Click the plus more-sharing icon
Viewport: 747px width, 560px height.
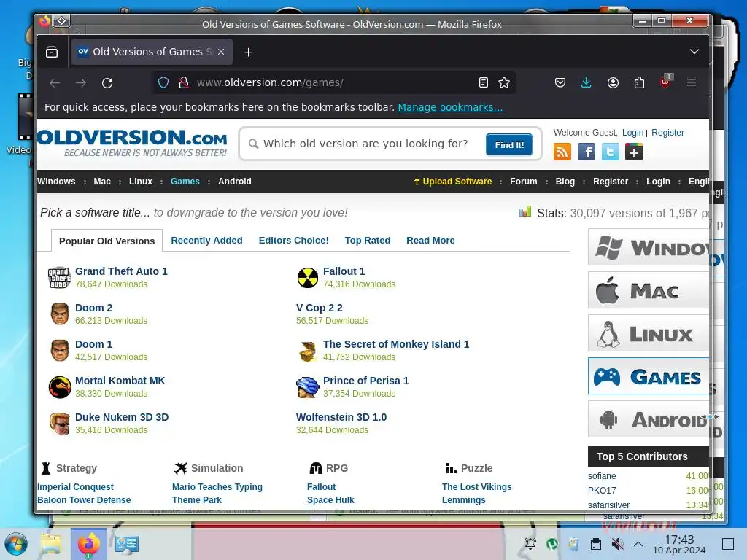634,152
